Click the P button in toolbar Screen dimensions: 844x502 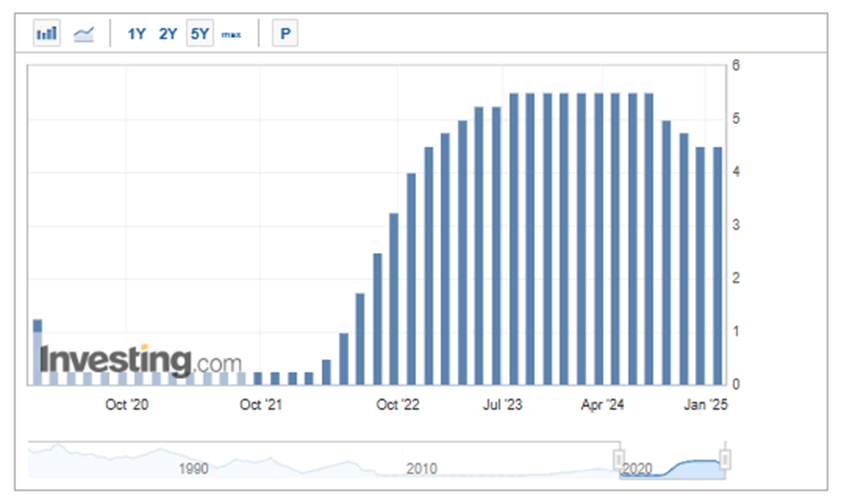click(285, 33)
